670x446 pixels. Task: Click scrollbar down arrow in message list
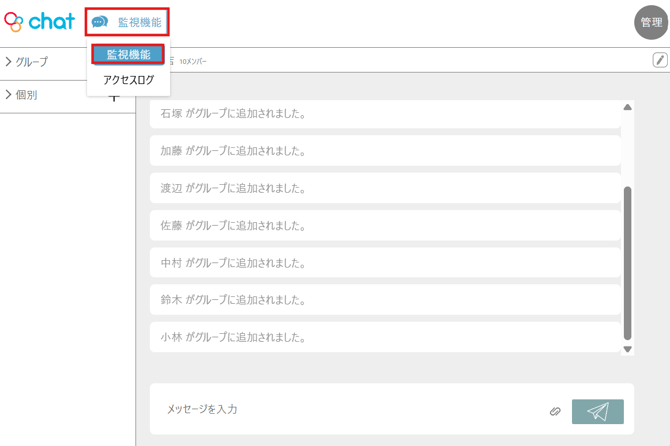click(x=627, y=349)
